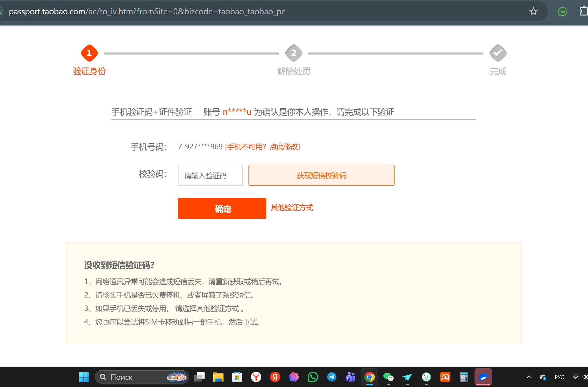Bookmark this page with the star icon
Screen dimensions: 588x387
533,11
